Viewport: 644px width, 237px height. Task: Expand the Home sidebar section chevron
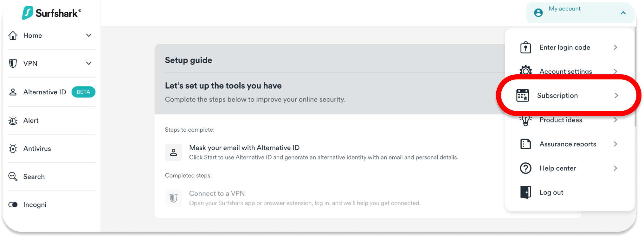point(89,35)
